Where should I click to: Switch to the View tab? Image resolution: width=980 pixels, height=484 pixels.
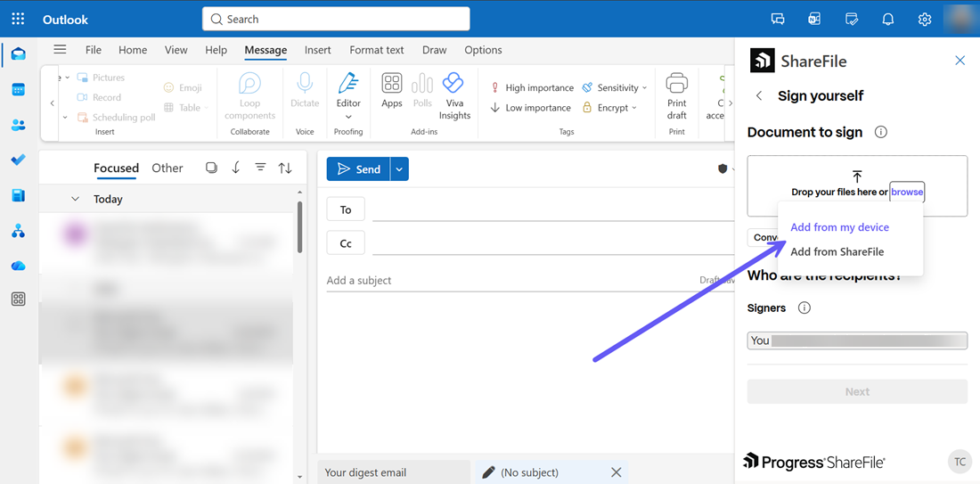tap(176, 50)
